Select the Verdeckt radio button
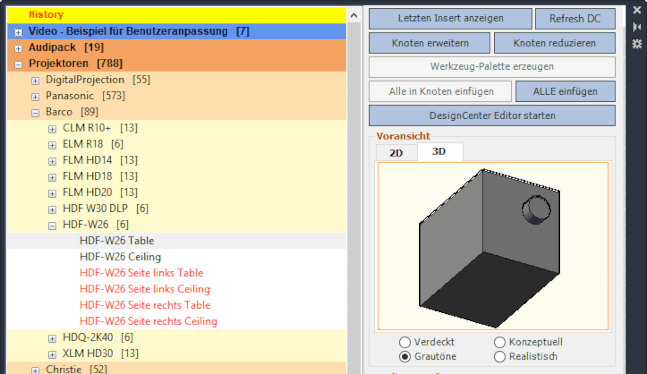The image size is (647, 374). (405, 342)
